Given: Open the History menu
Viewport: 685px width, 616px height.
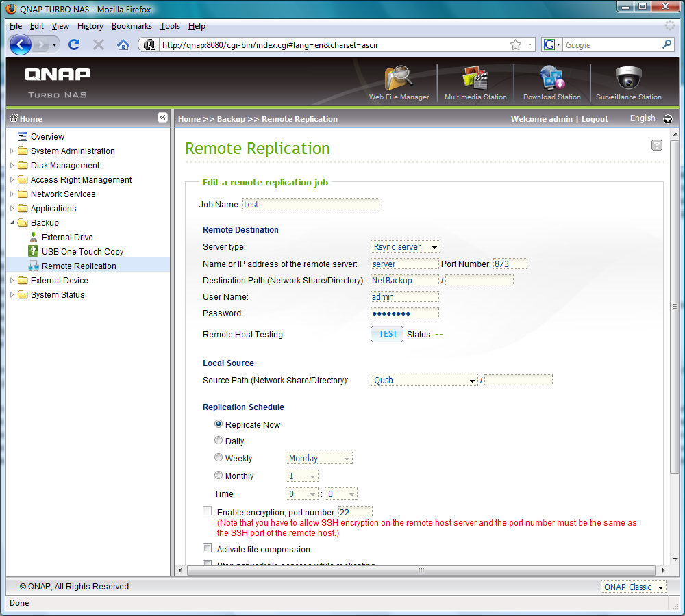Looking at the screenshot, I should 90,26.
